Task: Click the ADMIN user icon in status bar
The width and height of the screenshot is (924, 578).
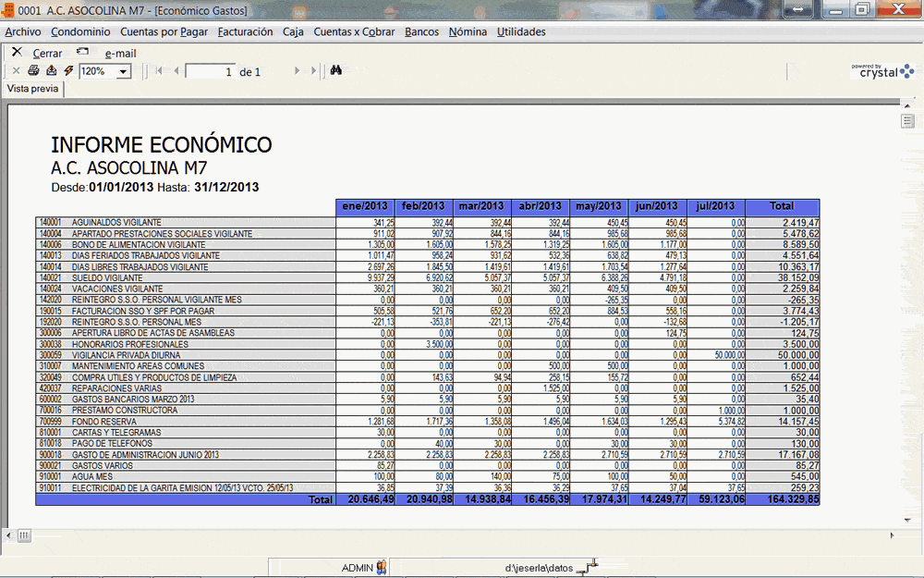Action: coord(382,568)
